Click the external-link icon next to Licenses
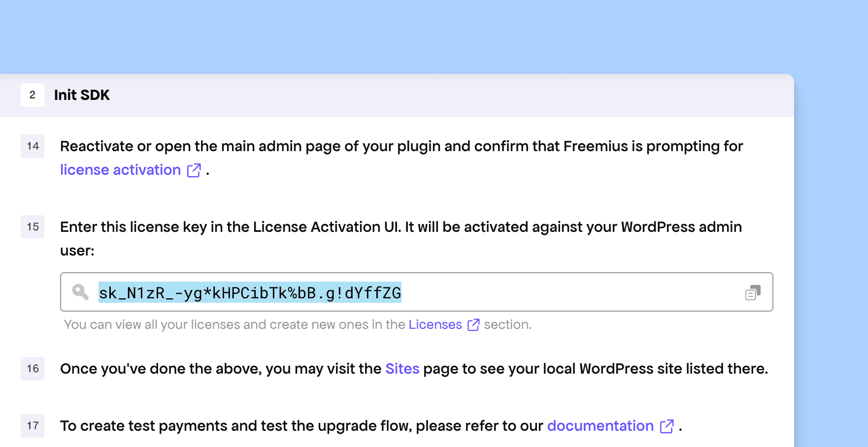The height and width of the screenshot is (447, 868). pyautogui.click(x=473, y=324)
